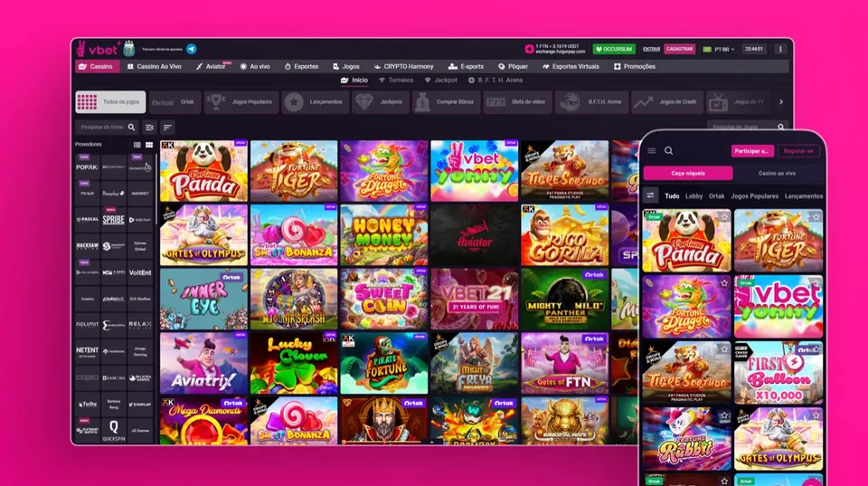Select the Quickspin provider logo
This screenshot has height=486, width=868.
click(114, 430)
